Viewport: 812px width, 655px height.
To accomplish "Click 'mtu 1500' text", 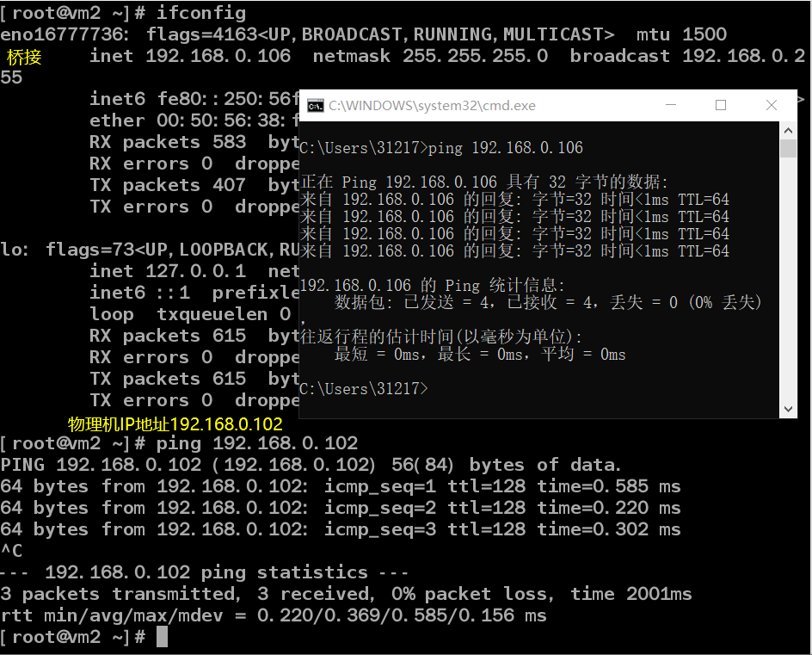I will [681, 34].
